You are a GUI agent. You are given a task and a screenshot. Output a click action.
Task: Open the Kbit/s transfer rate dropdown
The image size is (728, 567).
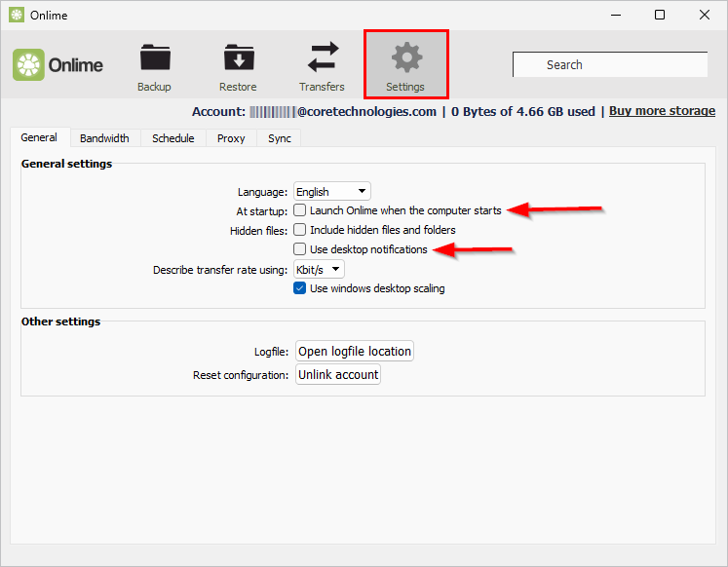319,269
